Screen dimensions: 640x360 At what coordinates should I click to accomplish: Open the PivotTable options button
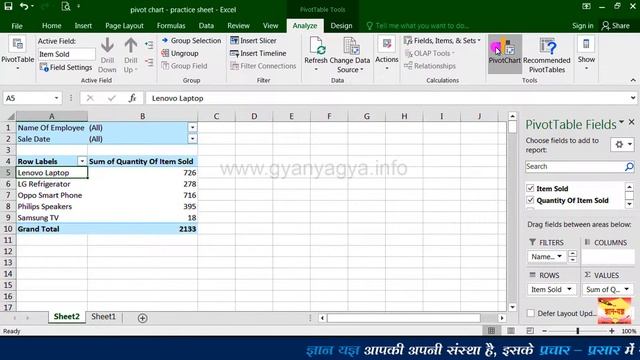point(18,53)
